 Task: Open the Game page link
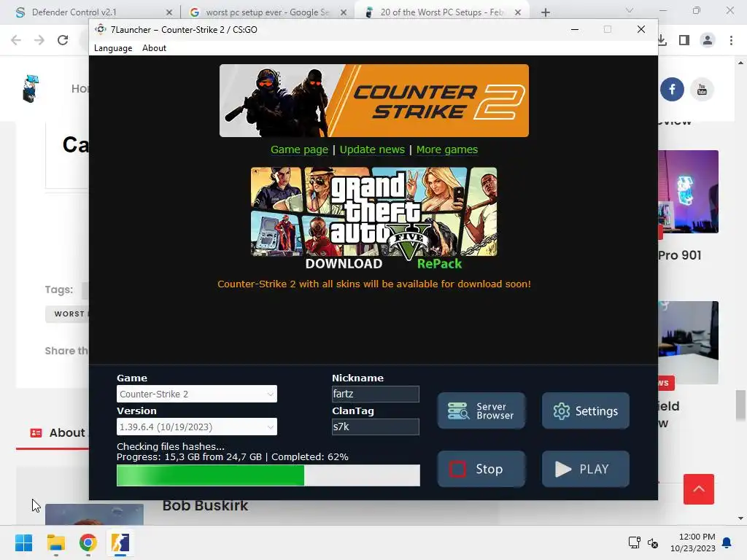pos(299,149)
